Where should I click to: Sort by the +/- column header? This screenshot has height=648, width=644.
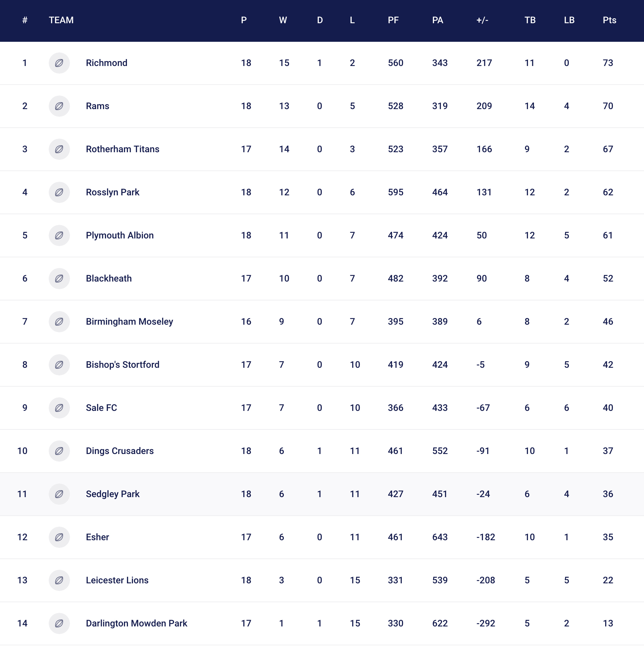click(x=482, y=20)
